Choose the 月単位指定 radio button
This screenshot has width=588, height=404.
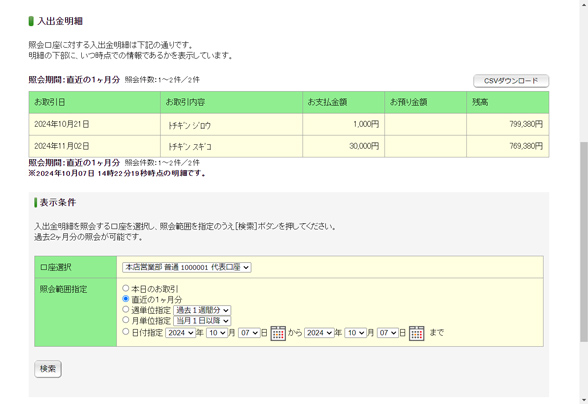126,320
